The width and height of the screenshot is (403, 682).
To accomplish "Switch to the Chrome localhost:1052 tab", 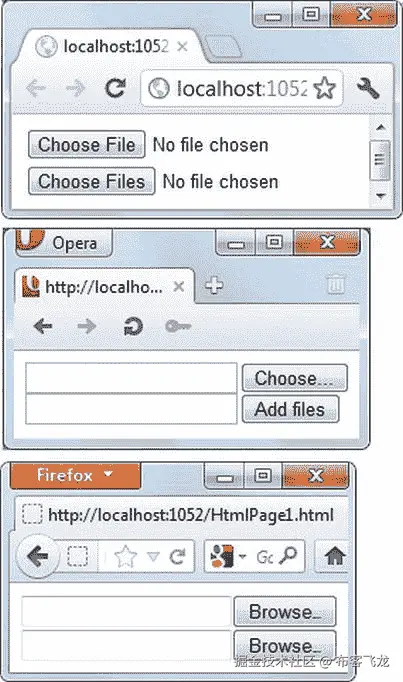I will point(108,46).
